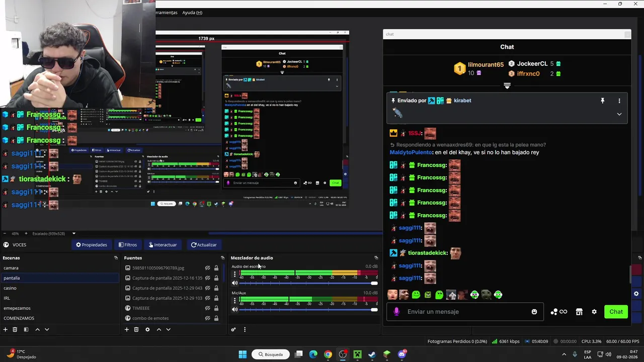Open the chat shop store icon

click(579, 312)
